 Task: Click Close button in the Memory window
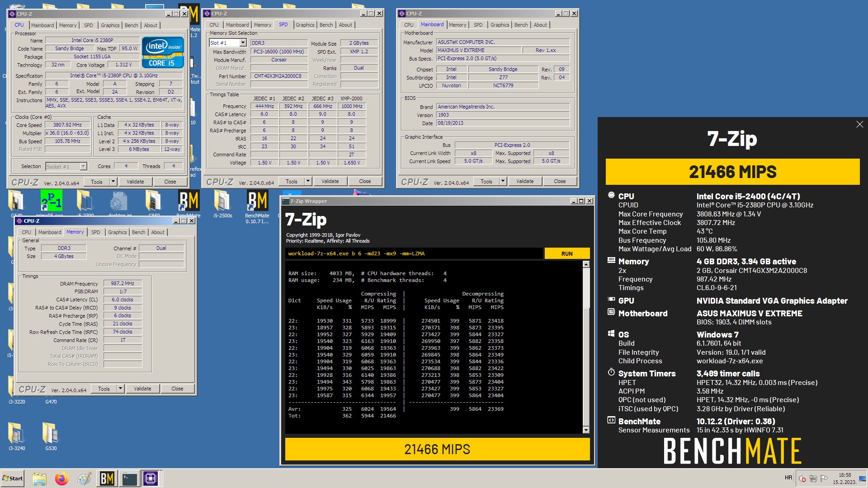click(177, 389)
